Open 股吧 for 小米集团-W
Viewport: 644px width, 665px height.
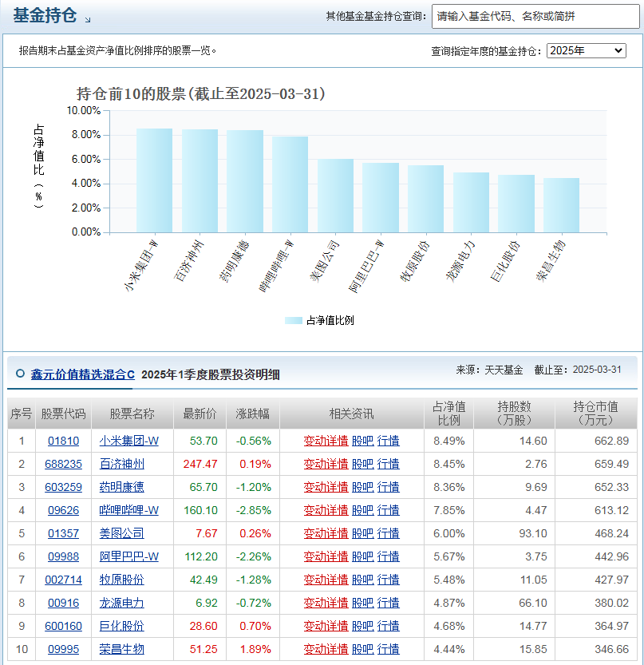pyautogui.click(x=363, y=441)
